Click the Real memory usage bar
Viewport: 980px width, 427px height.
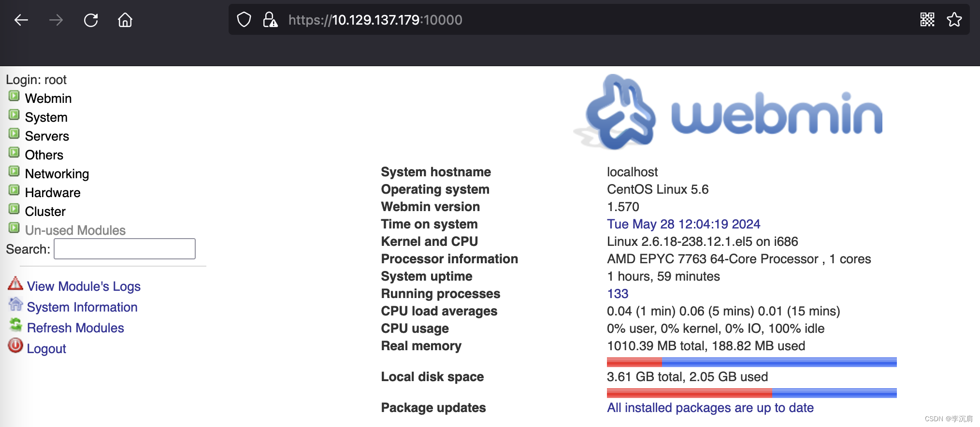(x=752, y=362)
